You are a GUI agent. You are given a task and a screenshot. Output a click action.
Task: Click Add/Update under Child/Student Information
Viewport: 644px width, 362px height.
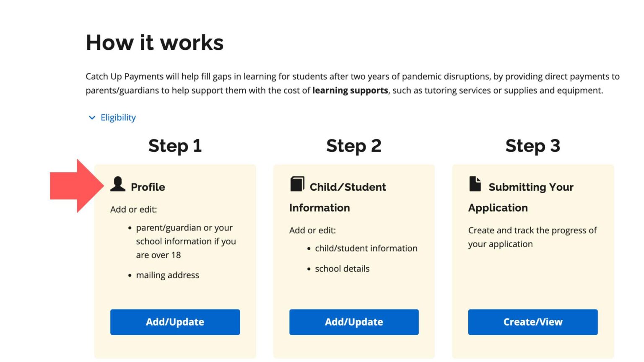coord(354,322)
